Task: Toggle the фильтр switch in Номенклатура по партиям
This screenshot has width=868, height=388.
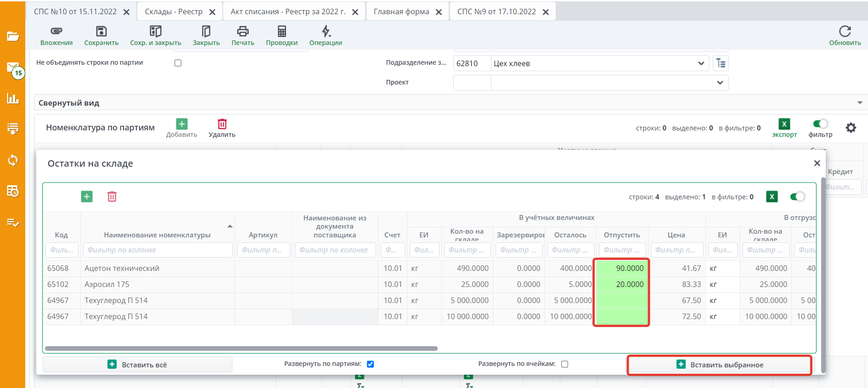Action: coord(820,124)
